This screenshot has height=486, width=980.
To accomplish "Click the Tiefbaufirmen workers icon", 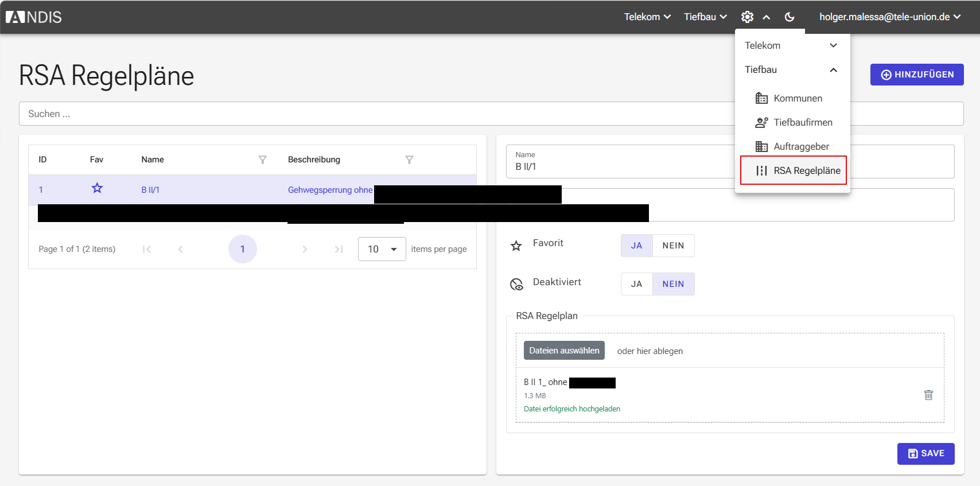I will (x=761, y=122).
